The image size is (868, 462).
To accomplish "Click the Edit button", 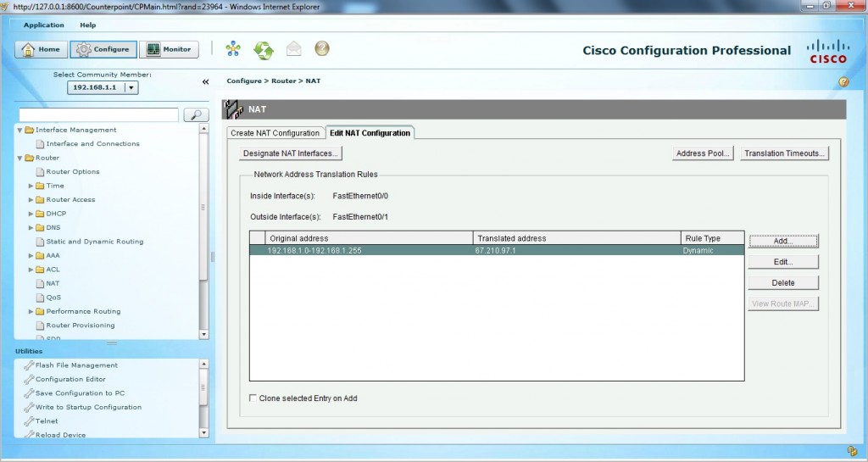I will 782,262.
